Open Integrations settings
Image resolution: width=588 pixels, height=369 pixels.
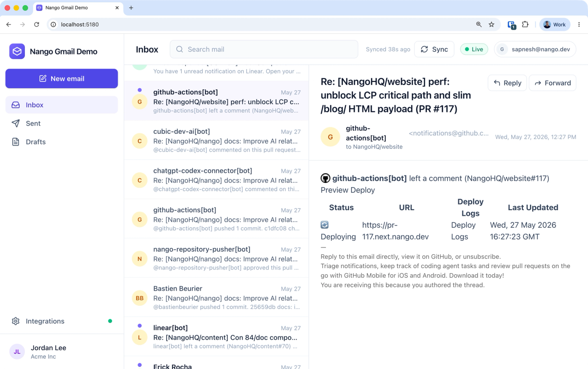coord(62,321)
